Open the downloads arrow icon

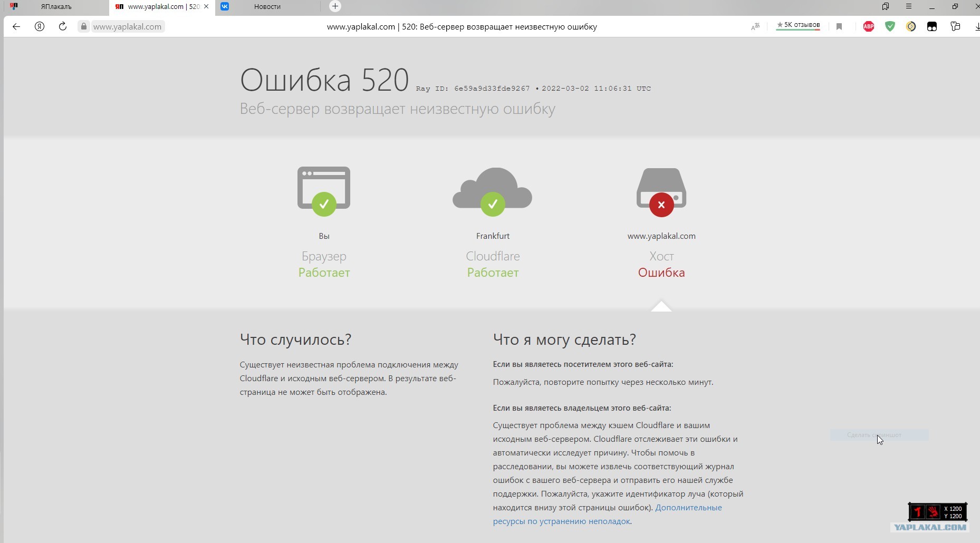[977, 26]
